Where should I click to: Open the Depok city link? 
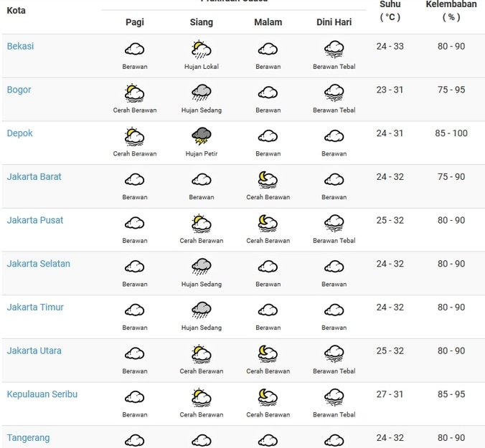19,133
